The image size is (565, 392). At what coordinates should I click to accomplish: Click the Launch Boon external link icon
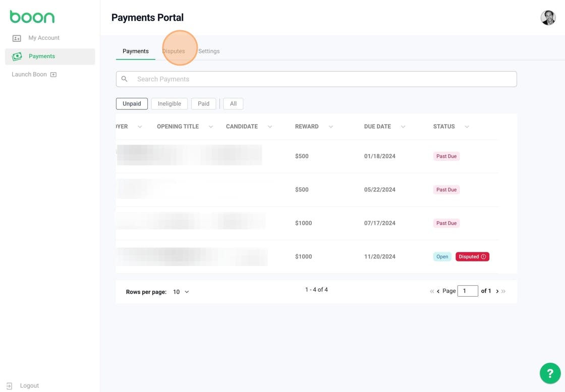click(x=53, y=75)
